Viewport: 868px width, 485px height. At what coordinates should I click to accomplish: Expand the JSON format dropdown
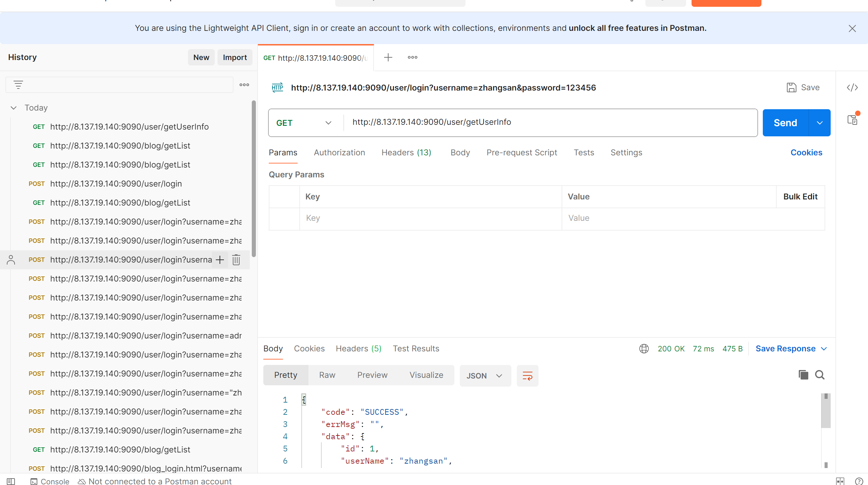485,376
